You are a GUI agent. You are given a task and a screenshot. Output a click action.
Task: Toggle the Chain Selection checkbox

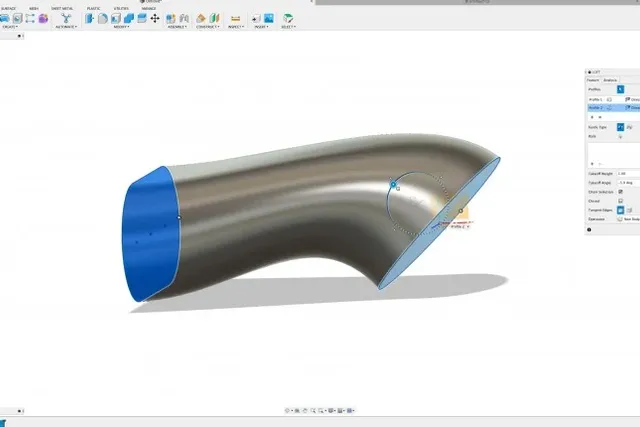620,192
